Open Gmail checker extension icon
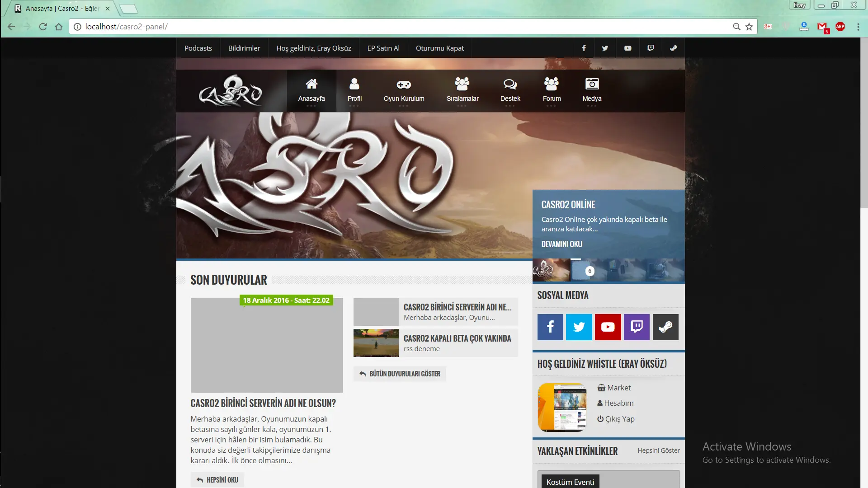Image resolution: width=868 pixels, height=488 pixels. click(x=822, y=27)
